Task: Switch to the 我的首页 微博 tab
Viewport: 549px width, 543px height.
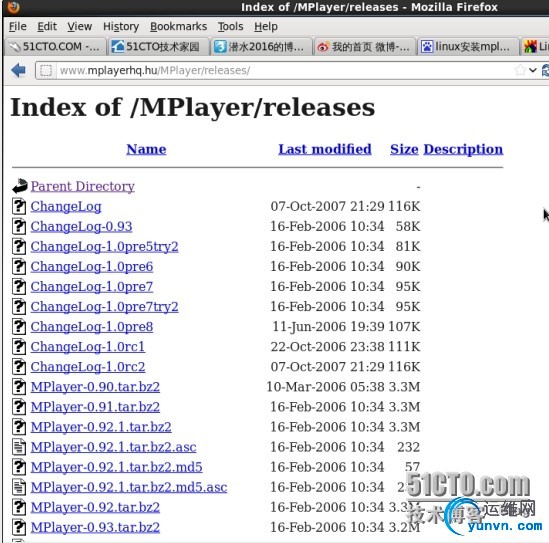Action: tap(364, 47)
